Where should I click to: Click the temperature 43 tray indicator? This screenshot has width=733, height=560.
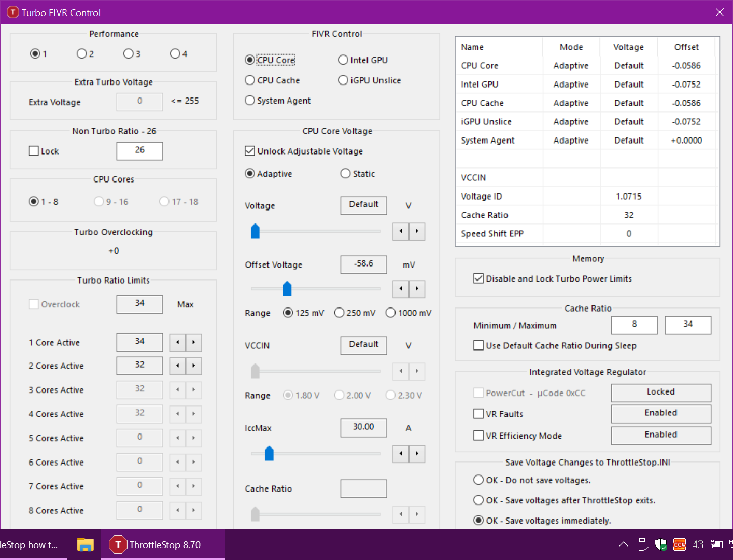point(698,544)
